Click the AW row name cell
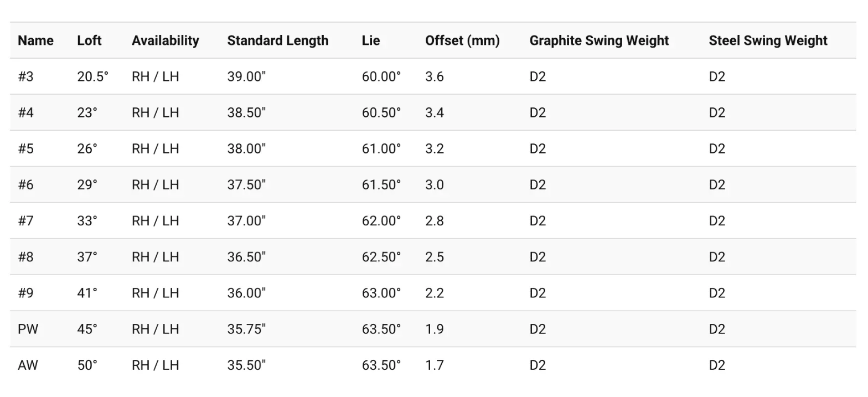 click(28, 365)
